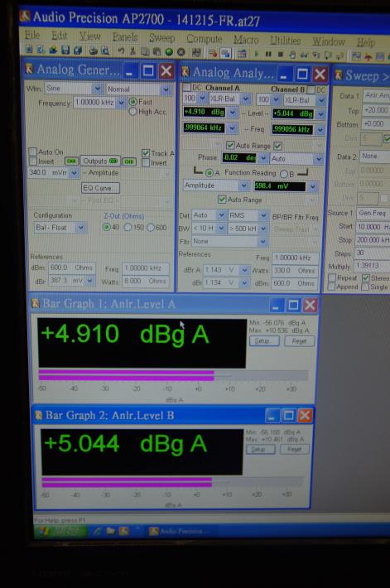
Task: Click the Cut scissors toolbar icon
Action: point(132,51)
